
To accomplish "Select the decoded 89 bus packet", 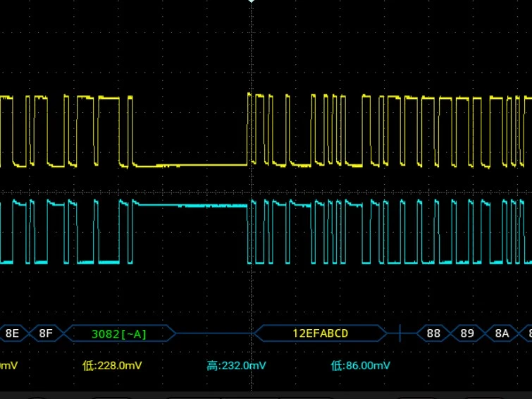I will pos(467,333).
